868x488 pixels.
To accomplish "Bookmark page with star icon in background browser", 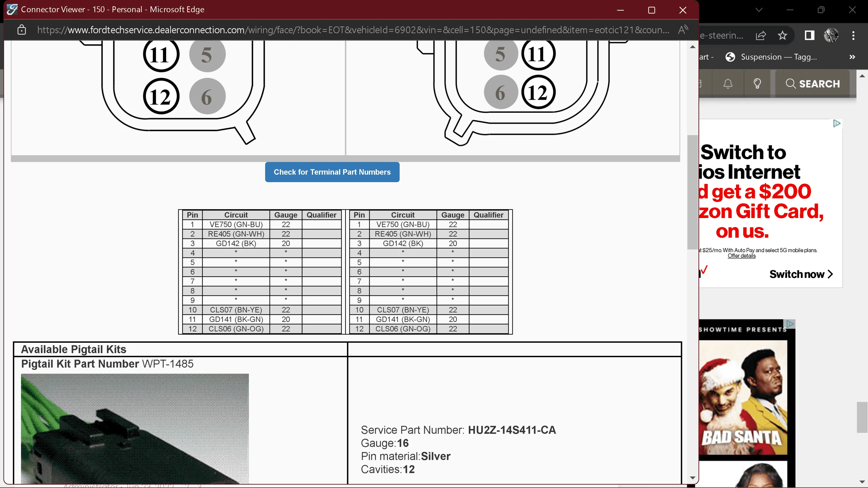I will pyautogui.click(x=782, y=35).
